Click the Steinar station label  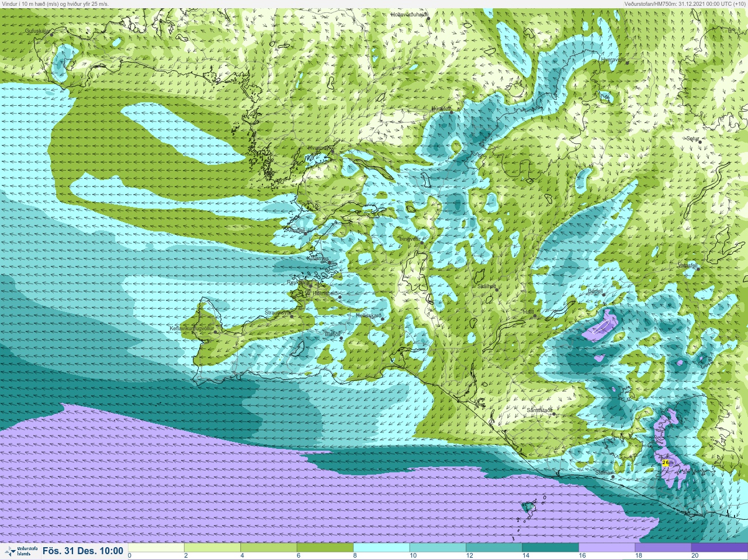(x=603, y=472)
